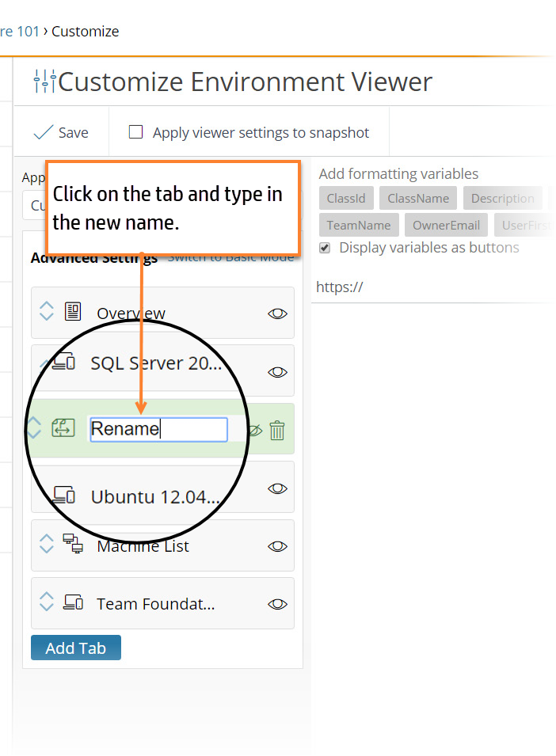Toggle visibility of the Overview tab
The height and width of the screenshot is (756, 556).
pos(277,313)
